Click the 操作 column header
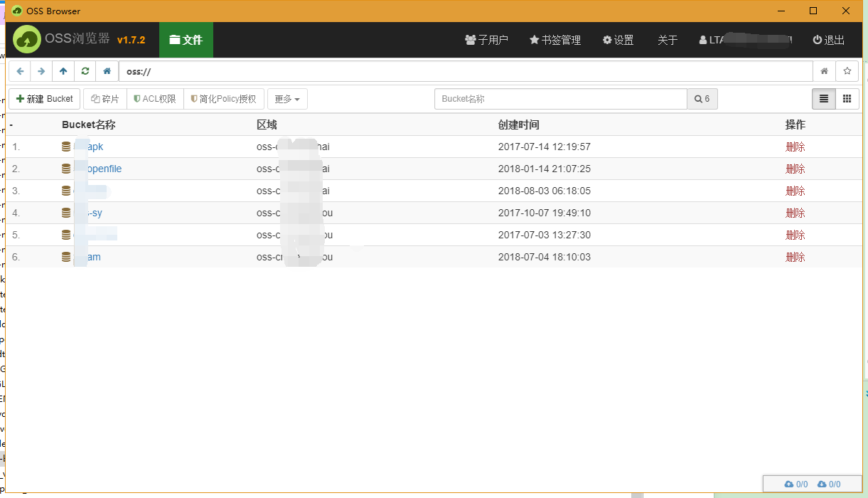The image size is (868, 498). (795, 124)
